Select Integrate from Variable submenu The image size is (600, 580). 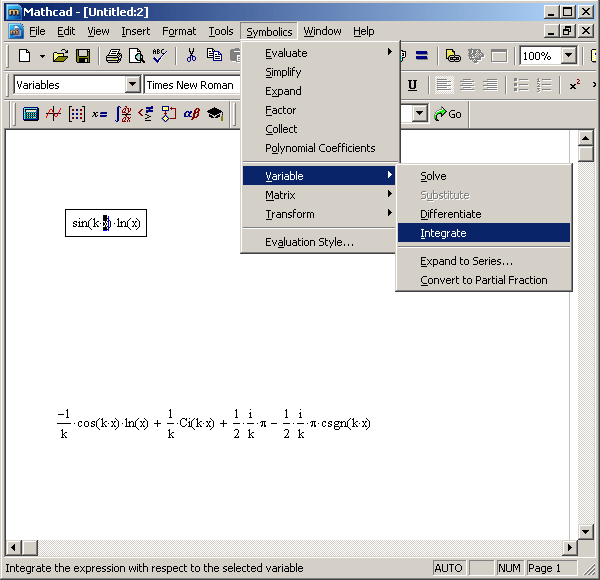point(443,233)
